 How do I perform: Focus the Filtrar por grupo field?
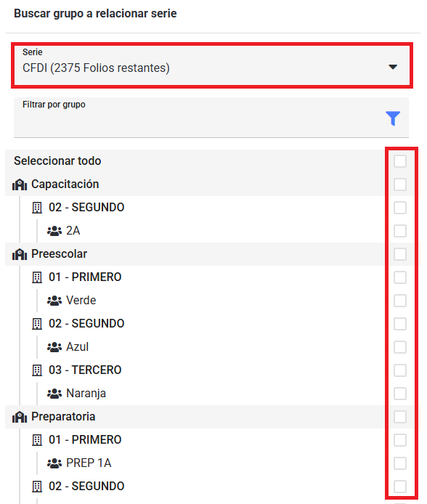coord(211,118)
